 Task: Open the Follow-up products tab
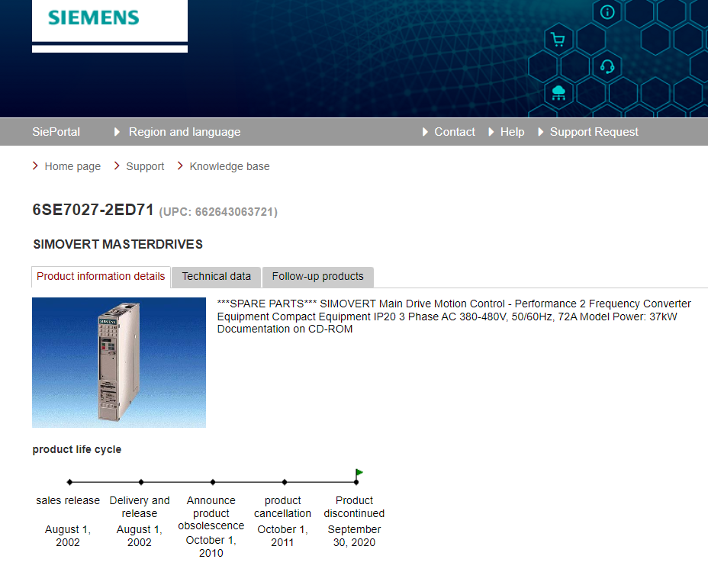click(x=317, y=277)
